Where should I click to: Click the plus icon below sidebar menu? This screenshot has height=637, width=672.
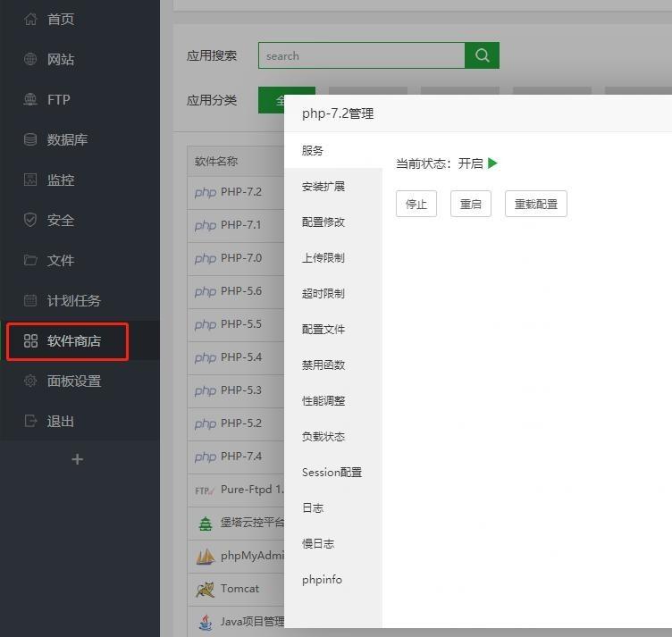coord(78,459)
